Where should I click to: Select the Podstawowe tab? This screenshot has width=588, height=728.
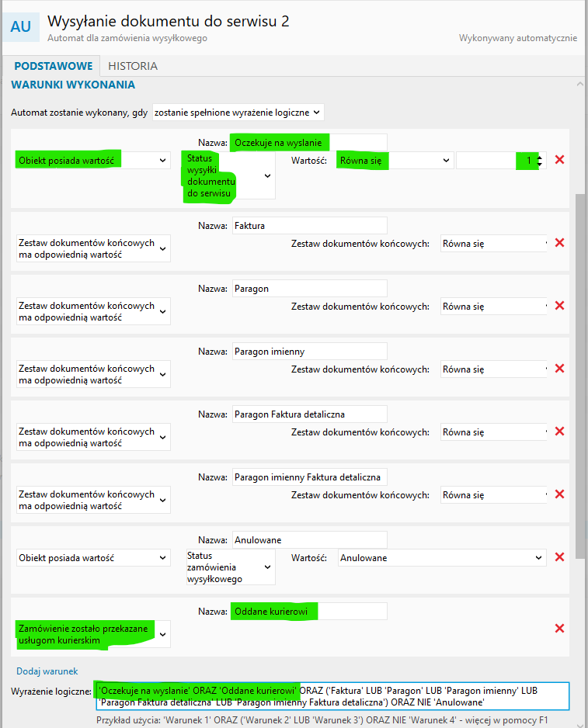(x=53, y=66)
